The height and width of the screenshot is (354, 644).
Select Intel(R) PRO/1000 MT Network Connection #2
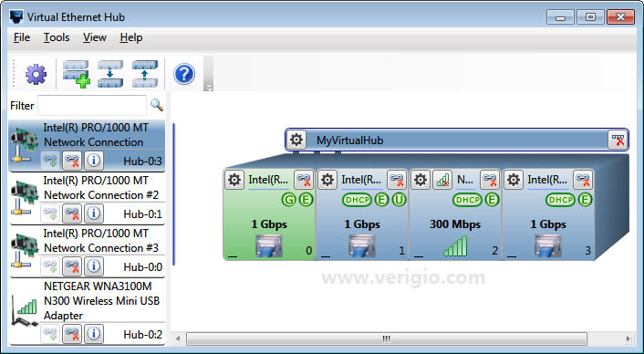pyautogui.click(x=87, y=199)
